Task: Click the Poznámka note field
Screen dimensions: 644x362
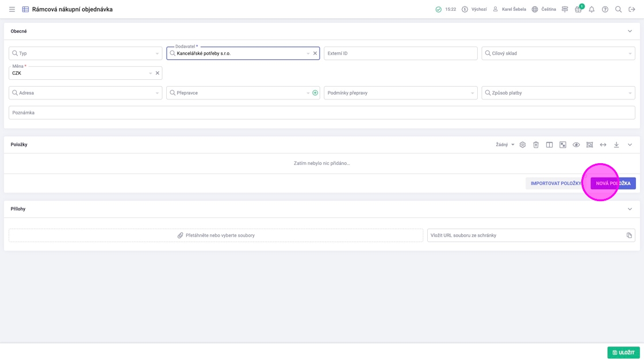Action: (321, 113)
